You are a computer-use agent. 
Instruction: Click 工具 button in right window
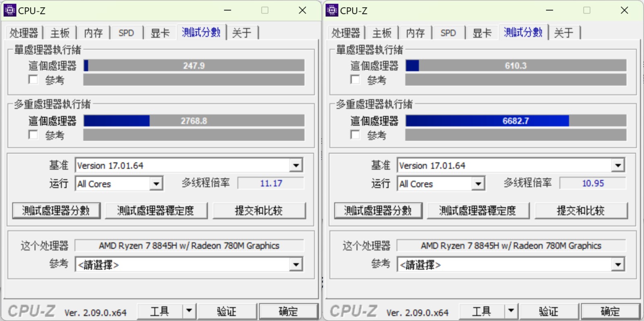[482, 311]
